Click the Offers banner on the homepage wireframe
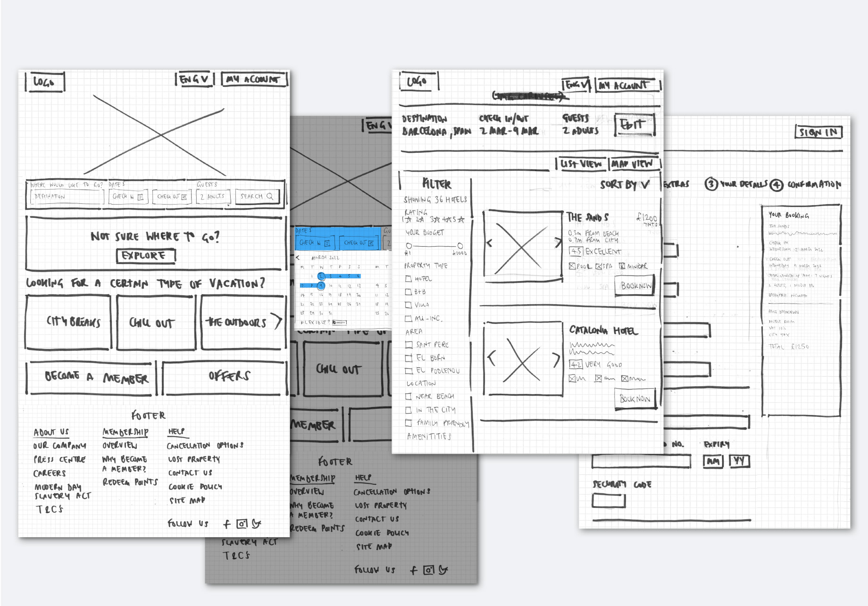Screen dimensions: 868x606 225,378
